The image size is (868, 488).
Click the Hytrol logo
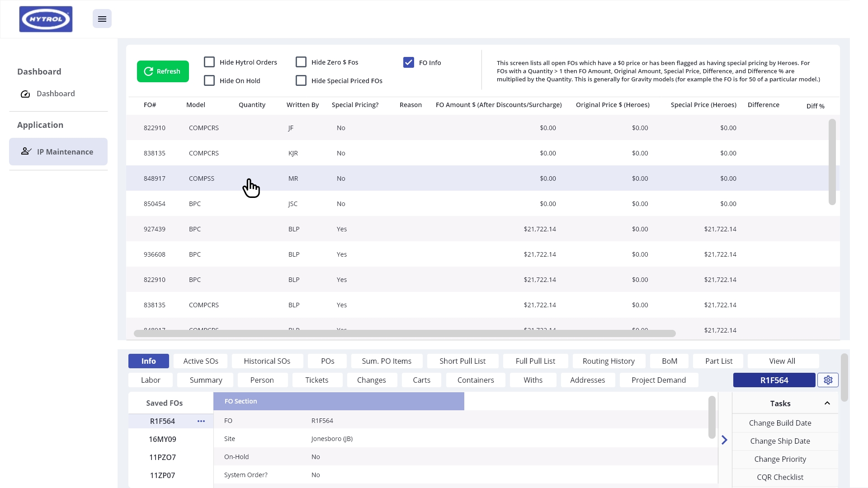[x=46, y=19]
